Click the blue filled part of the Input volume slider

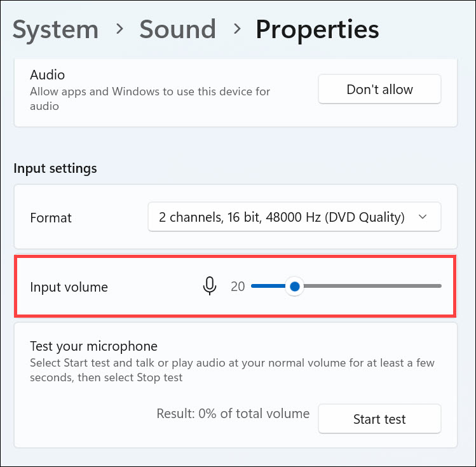[x=268, y=287]
